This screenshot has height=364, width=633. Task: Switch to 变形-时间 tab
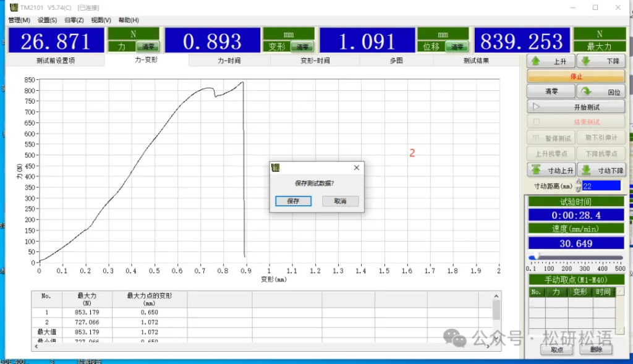(315, 61)
